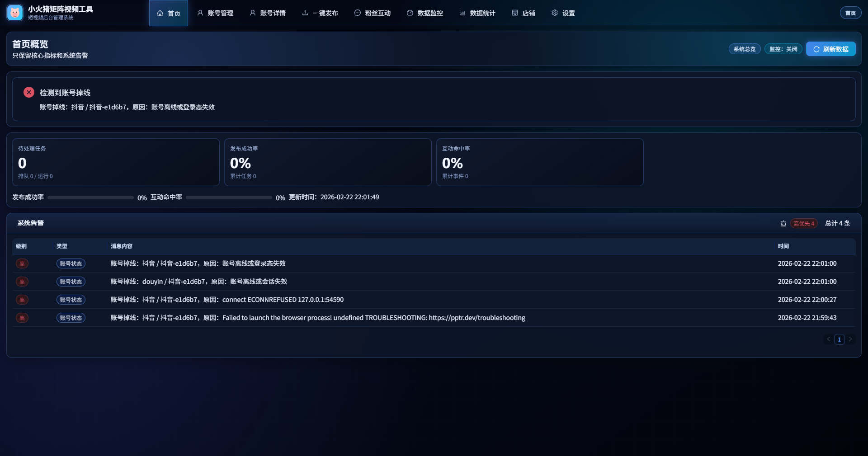
Task: Click the red error icon in the alert banner
Action: coord(29,92)
